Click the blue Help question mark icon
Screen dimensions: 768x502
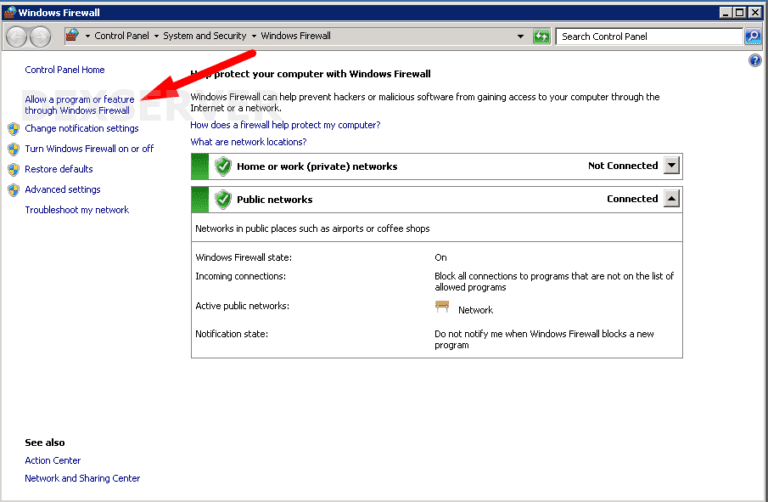tap(755, 61)
